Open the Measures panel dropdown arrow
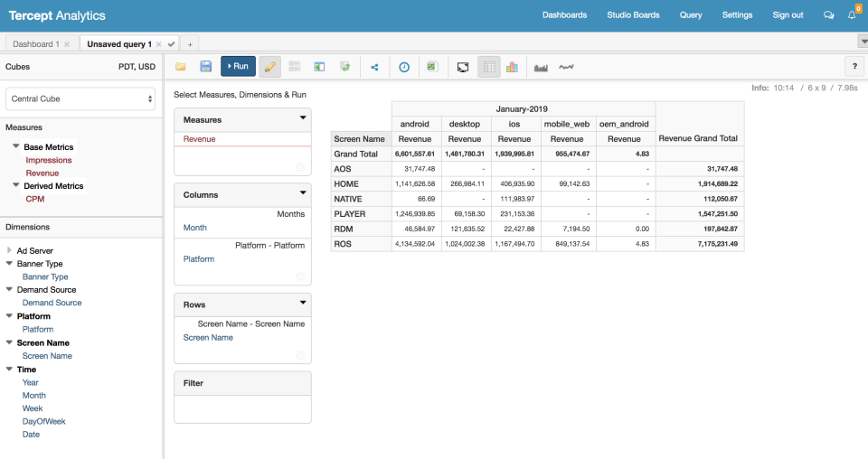868x459 pixels. click(303, 117)
